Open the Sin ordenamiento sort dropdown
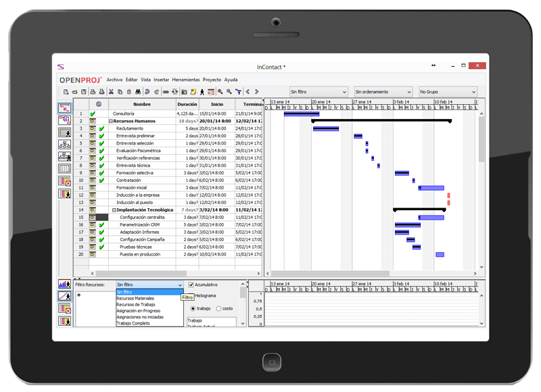The width and height of the screenshot is (541, 392). pyautogui.click(x=382, y=91)
